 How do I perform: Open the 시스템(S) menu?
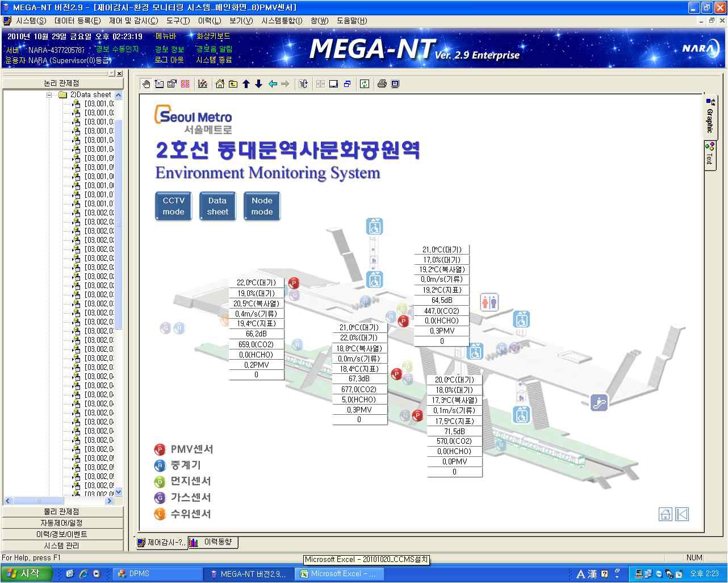click(x=31, y=21)
